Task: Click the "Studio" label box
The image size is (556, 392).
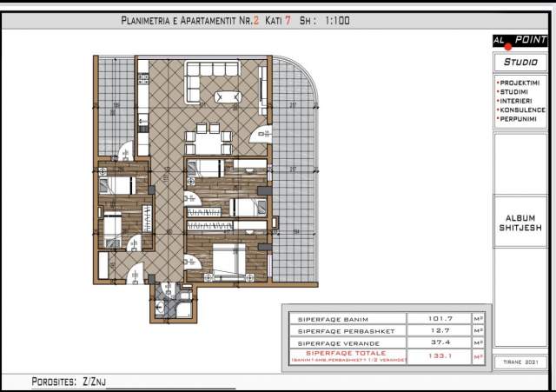Action: click(x=520, y=62)
